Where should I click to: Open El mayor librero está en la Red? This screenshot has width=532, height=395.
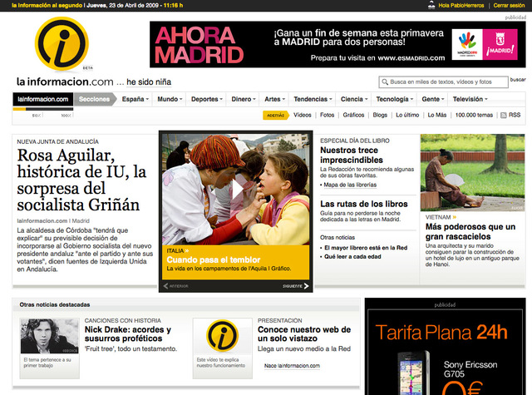[366, 248]
